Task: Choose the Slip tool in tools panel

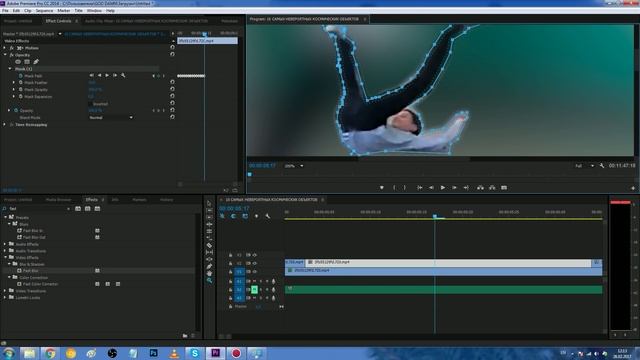Action: point(209,252)
